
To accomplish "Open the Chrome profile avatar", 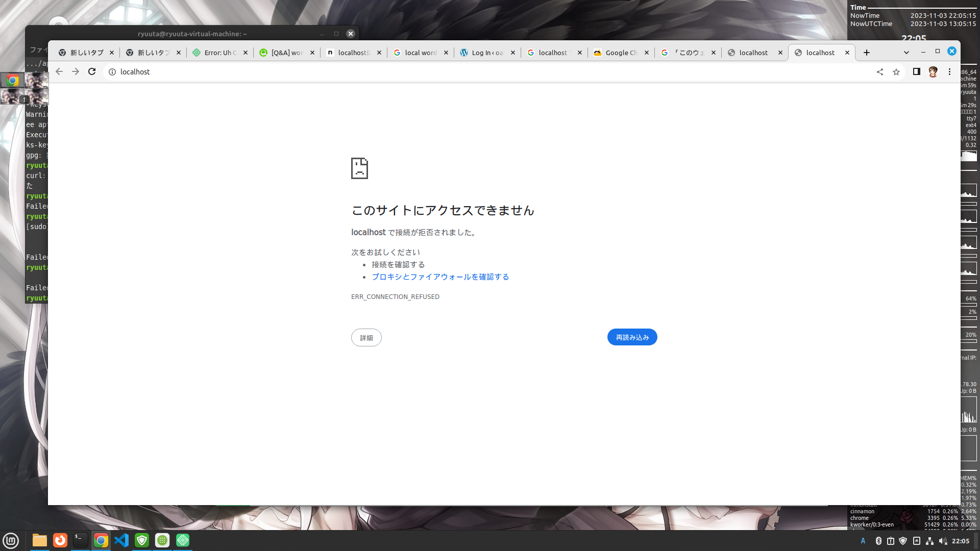I will (x=933, y=72).
